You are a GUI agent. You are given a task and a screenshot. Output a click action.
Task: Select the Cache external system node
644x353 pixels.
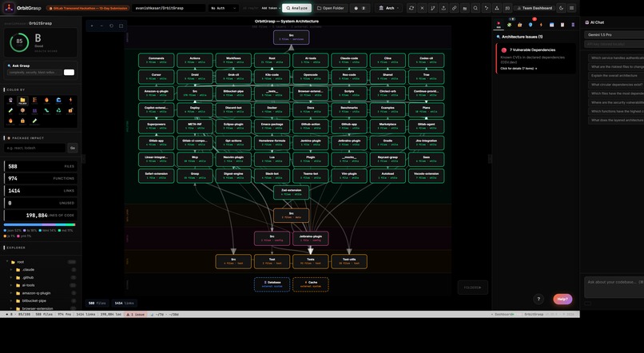click(311, 284)
